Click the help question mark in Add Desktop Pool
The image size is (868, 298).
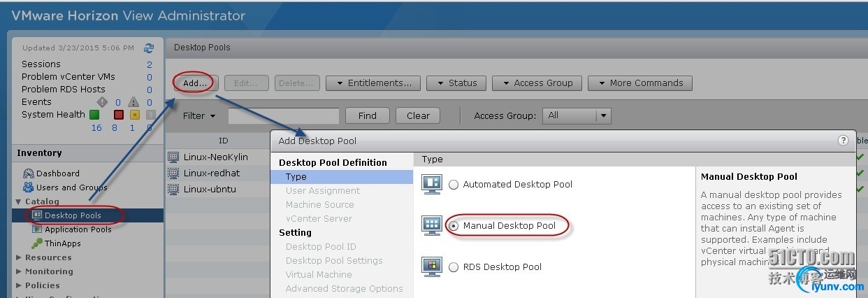click(843, 140)
